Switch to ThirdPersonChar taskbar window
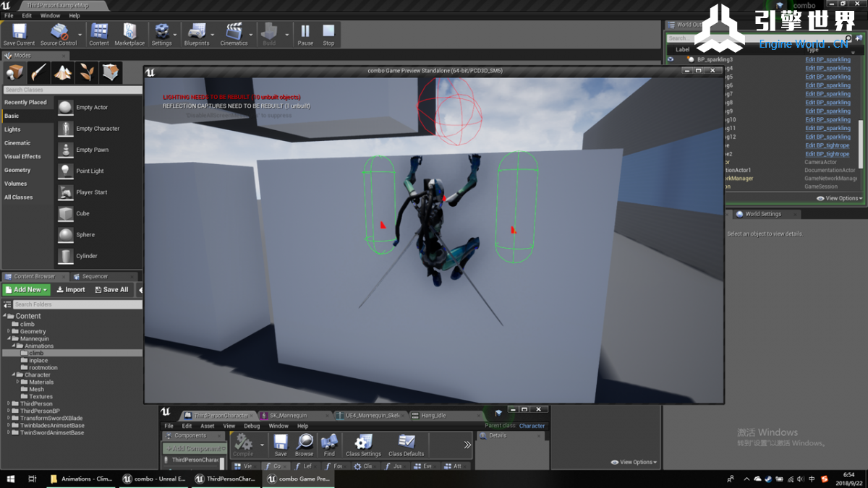The height and width of the screenshot is (488, 868). pos(226,479)
